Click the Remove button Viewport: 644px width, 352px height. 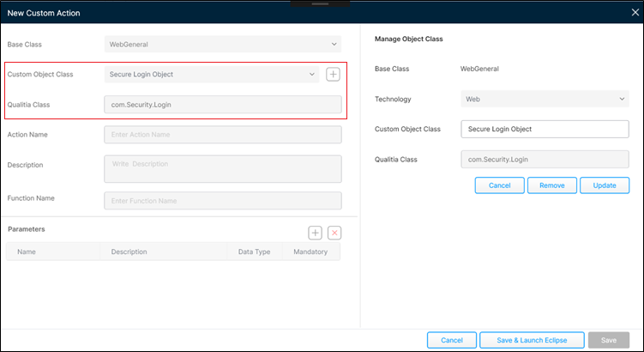coord(551,185)
